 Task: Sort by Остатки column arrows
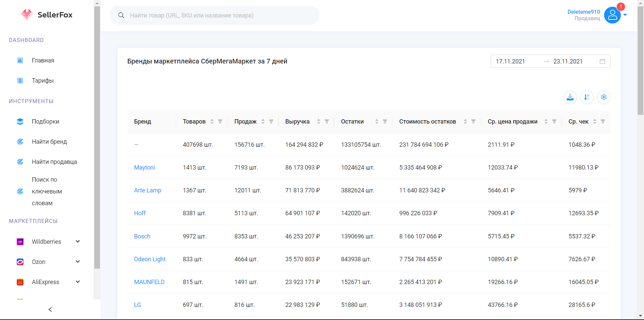(377, 122)
